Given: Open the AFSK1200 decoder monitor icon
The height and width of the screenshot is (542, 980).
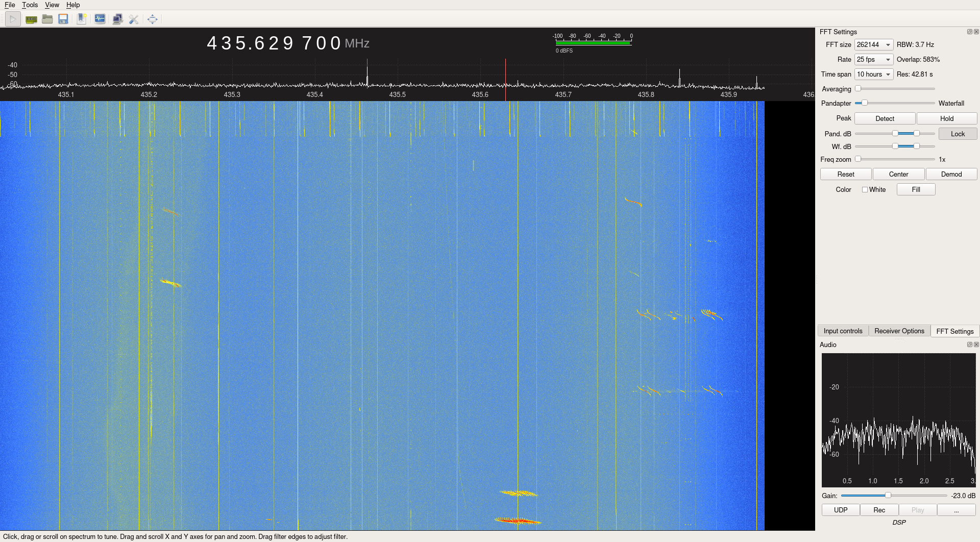Looking at the screenshot, I should pyautogui.click(x=100, y=19).
